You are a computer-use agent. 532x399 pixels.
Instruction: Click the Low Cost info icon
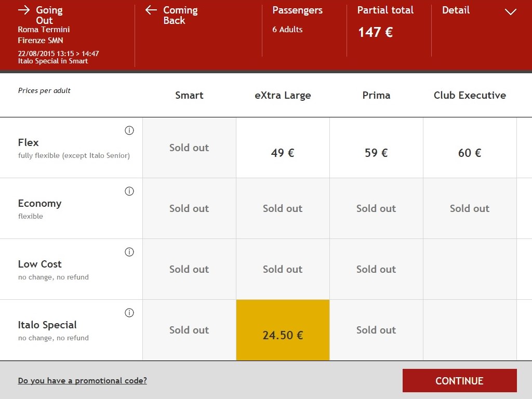pos(129,252)
